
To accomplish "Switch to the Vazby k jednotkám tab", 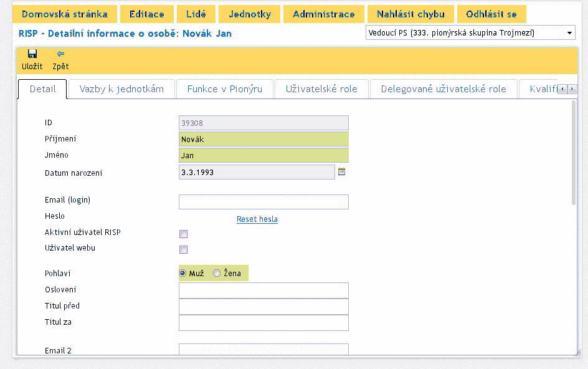I will [x=121, y=89].
